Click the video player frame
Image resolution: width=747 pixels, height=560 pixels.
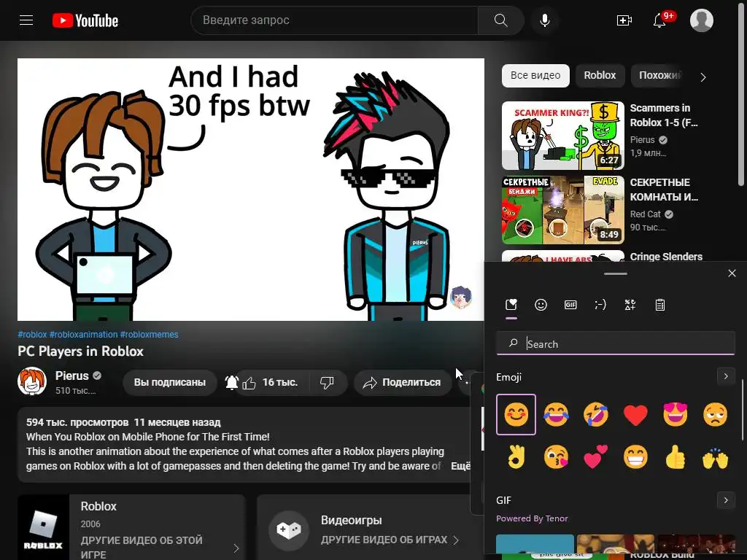pyautogui.click(x=251, y=190)
